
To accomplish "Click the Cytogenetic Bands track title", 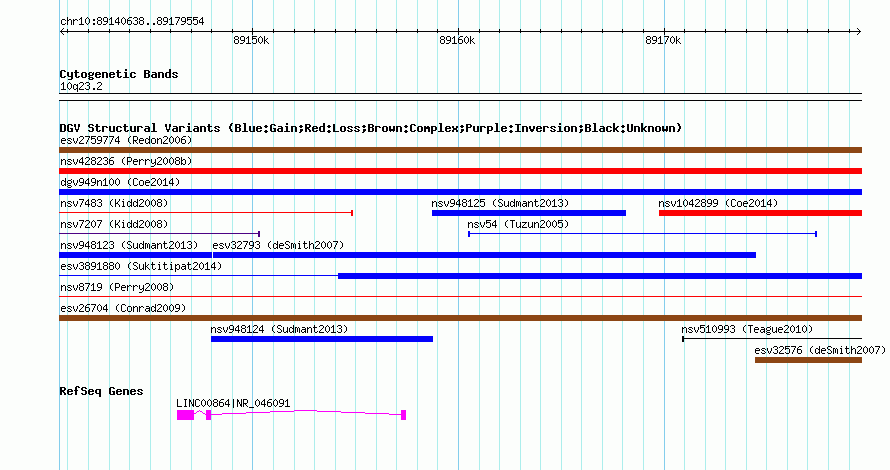I will pyautogui.click(x=119, y=74).
